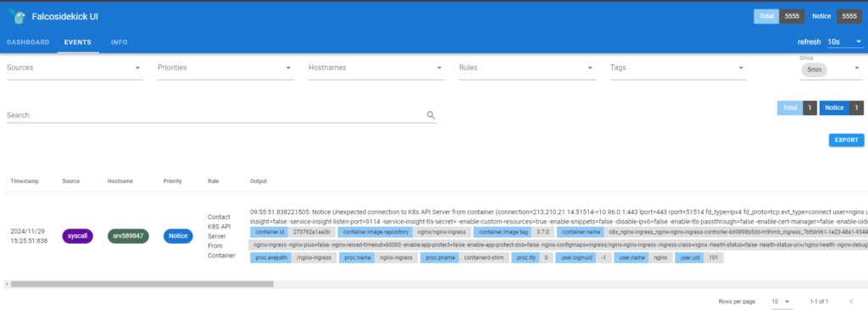Click the Source column header

coord(71,181)
